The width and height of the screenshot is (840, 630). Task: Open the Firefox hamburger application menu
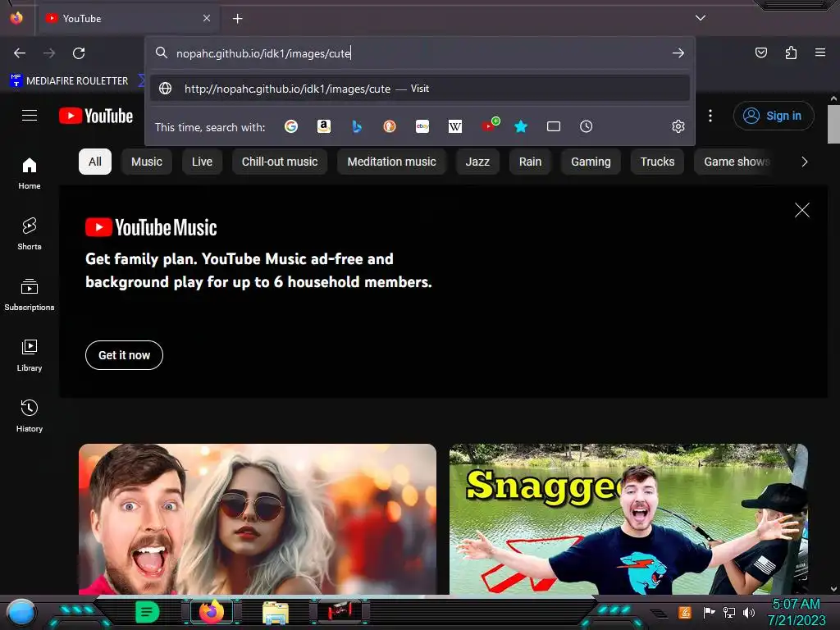pos(819,52)
